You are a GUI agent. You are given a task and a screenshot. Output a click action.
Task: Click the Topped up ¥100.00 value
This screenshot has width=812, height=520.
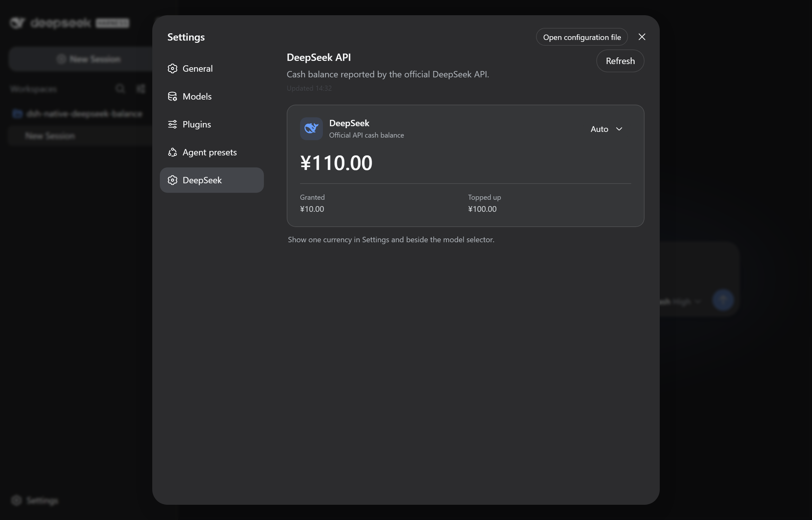point(482,209)
